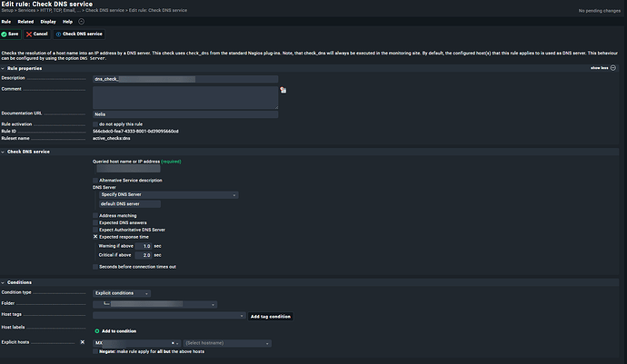The width and height of the screenshot is (627, 364).
Task: Open the Select hostname dropdown
Action: coord(227,343)
